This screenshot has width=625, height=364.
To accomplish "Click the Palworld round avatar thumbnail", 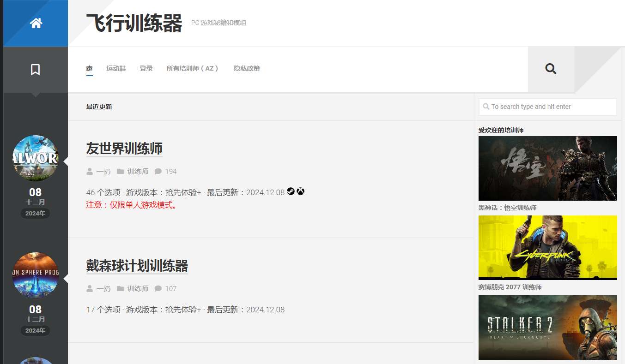I will coord(36,158).
